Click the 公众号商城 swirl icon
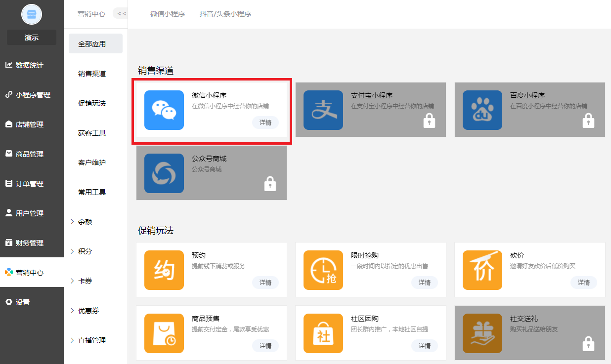Viewport: 611px width, 364px height. point(164,173)
